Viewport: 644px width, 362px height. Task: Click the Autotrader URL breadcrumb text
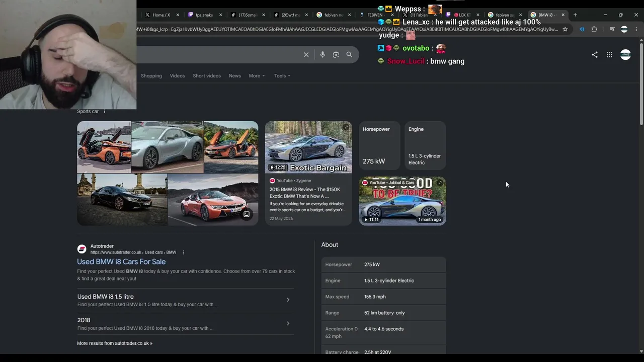(x=133, y=252)
